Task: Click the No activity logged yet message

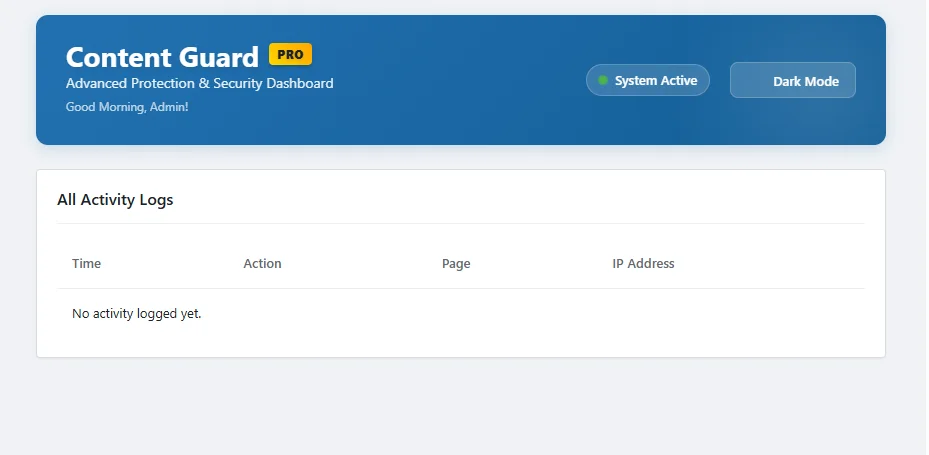Action: coord(137,313)
